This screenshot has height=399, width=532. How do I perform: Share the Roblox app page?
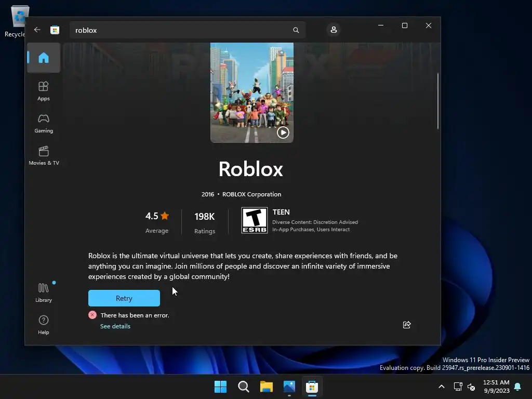coord(406,325)
